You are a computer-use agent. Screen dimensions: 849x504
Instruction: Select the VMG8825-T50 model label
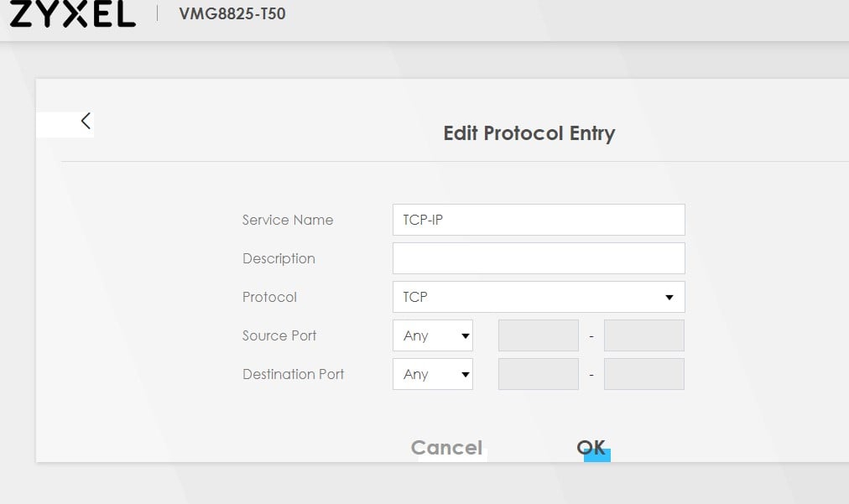click(x=232, y=13)
